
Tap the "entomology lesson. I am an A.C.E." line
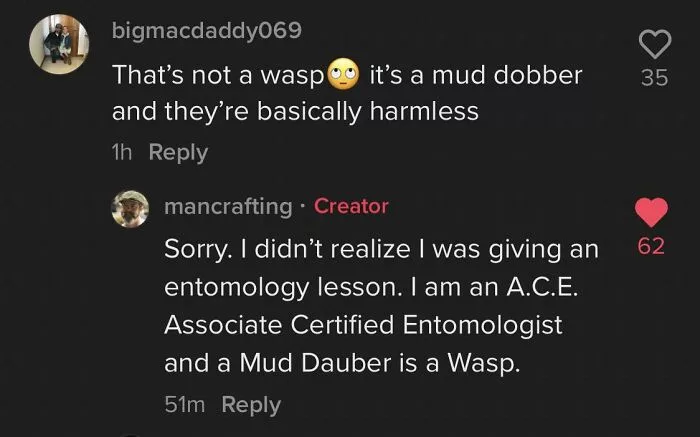(371, 287)
